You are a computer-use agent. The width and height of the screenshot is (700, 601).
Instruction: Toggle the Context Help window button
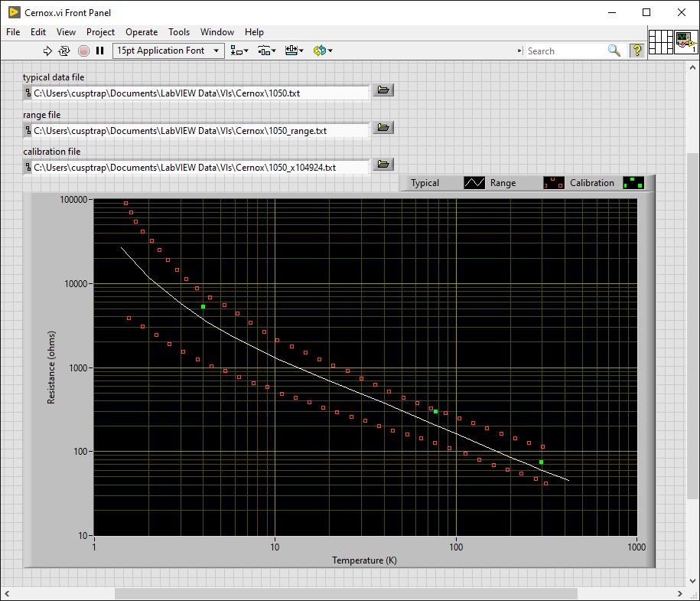click(x=636, y=51)
